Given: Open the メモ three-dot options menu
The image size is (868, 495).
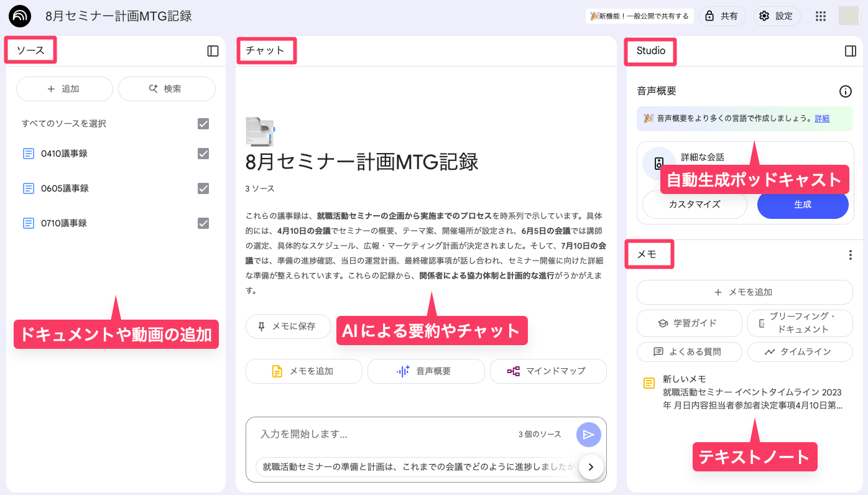Looking at the screenshot, I should coord(850,255).
